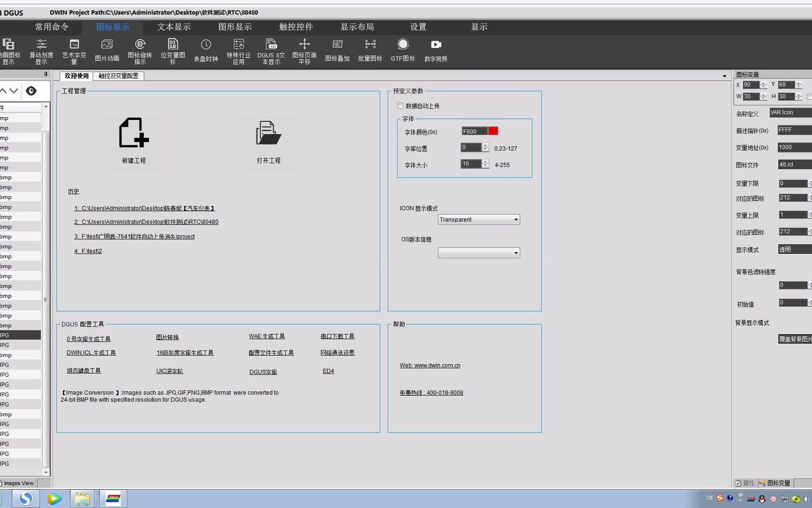
Task: Select the 动画图标显示 animated icon tool
Action: tap(9, 52)
